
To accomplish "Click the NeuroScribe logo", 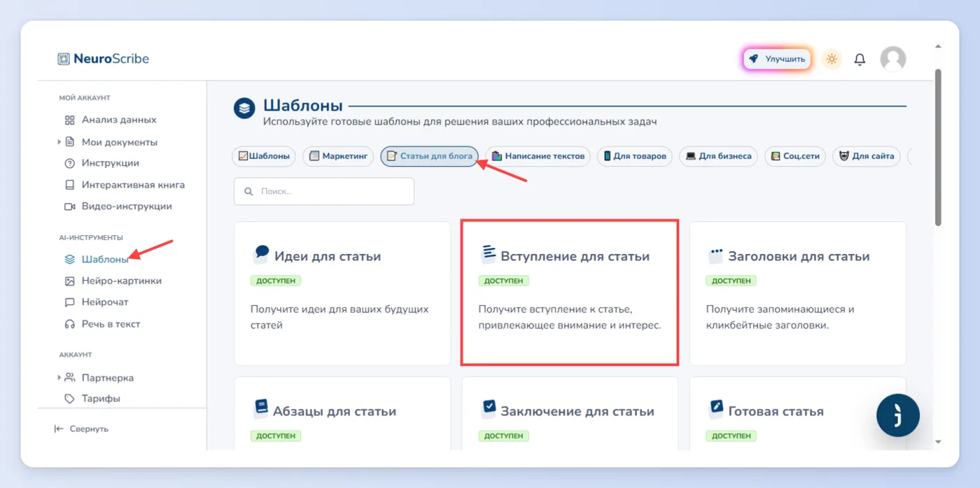I will pos(104,59).
